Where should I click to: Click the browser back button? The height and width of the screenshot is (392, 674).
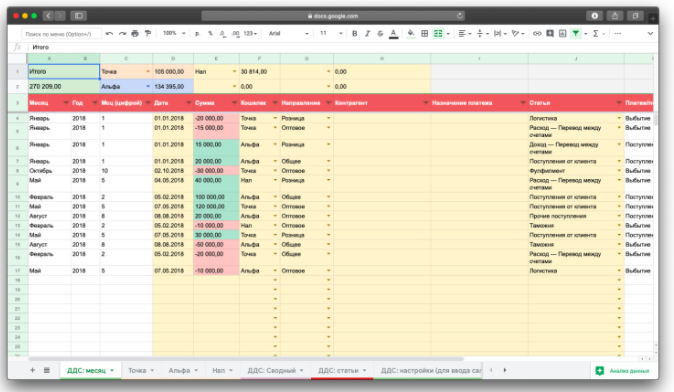pyautogui.click(x=48, y=16)
